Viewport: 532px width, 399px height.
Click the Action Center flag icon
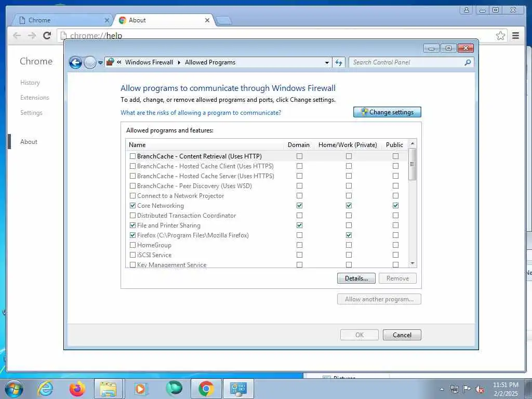click(x=467, y=389)
